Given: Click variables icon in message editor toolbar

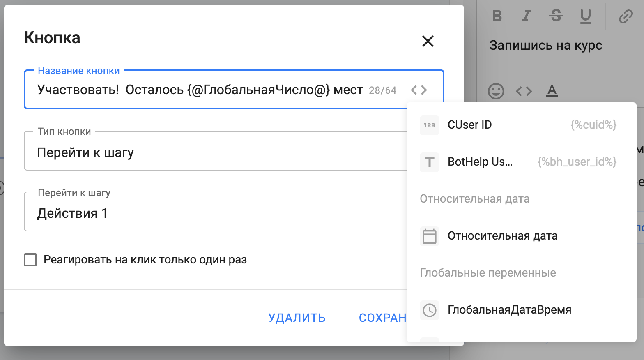Looking at the screenshot, I should coord(524,91).
